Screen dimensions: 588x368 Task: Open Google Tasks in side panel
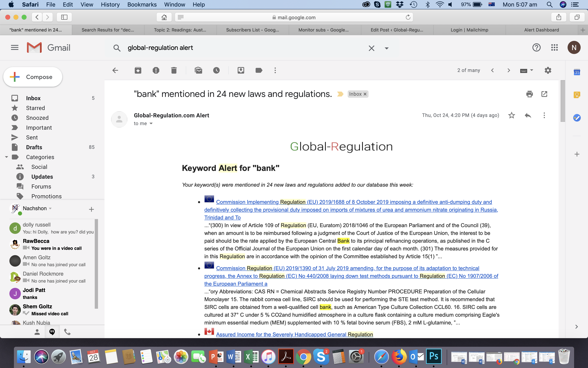click(577, 118)
